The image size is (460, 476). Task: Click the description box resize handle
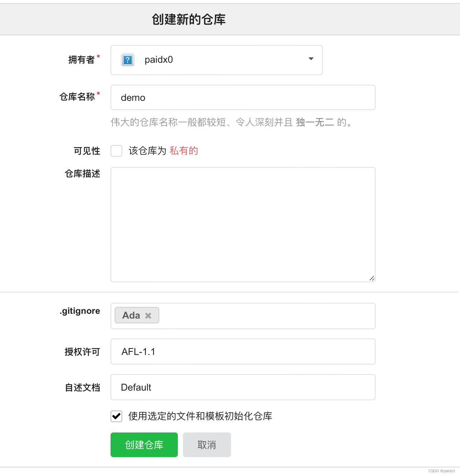click(371, 278)
